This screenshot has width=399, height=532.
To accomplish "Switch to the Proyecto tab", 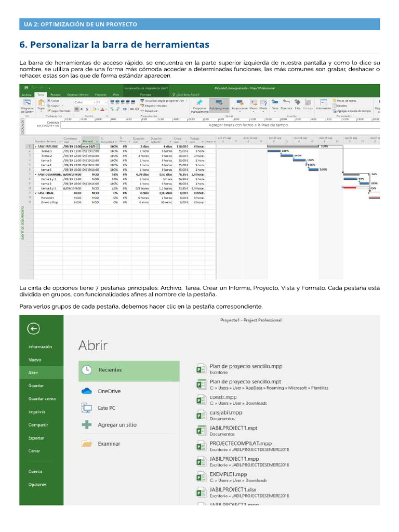I will point(101,95).
